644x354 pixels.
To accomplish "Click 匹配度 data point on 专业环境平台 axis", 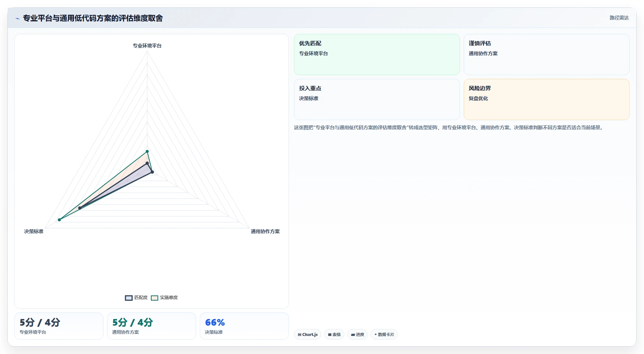I will 147,163.
